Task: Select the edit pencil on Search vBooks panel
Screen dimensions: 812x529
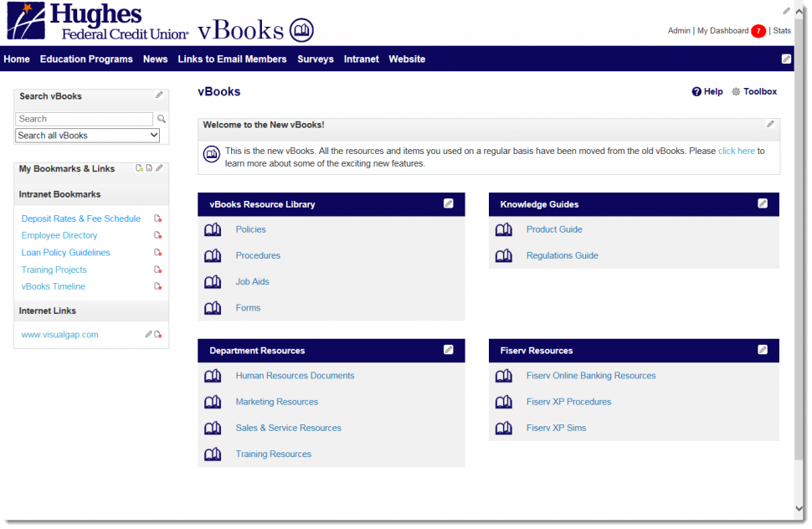Action: (159, 95)
